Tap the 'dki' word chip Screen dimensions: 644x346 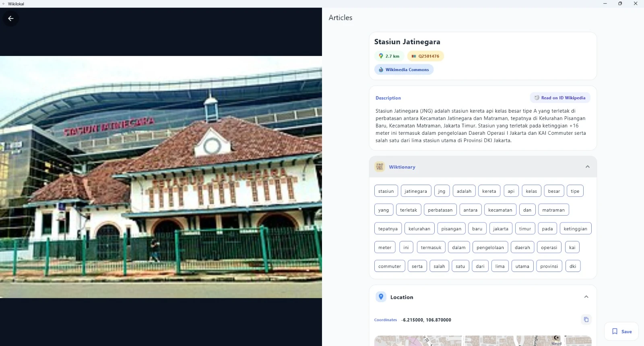coord(573,266)
